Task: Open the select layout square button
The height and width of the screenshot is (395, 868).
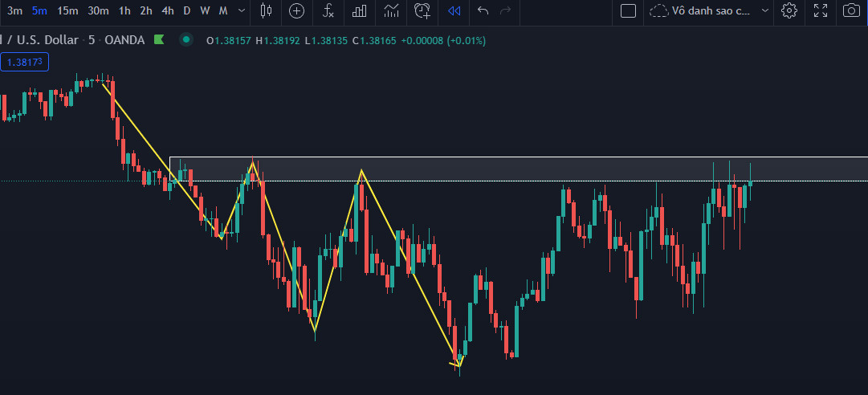Action: (629, 10)
